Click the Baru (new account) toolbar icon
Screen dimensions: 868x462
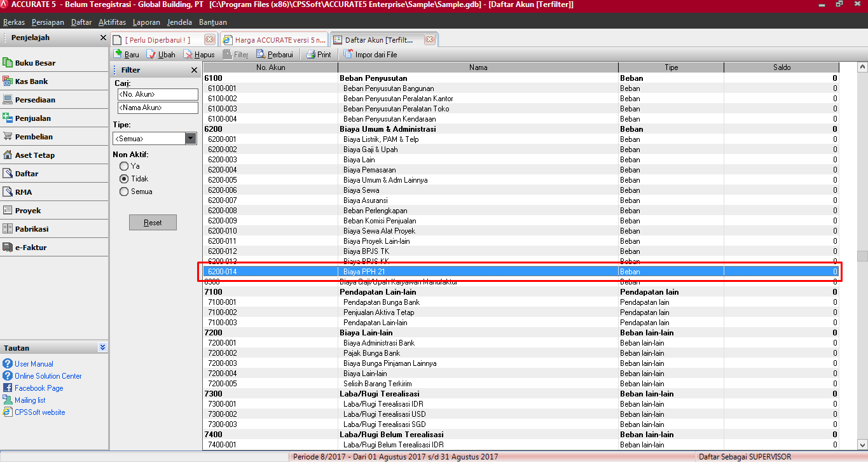coord(118,54)
